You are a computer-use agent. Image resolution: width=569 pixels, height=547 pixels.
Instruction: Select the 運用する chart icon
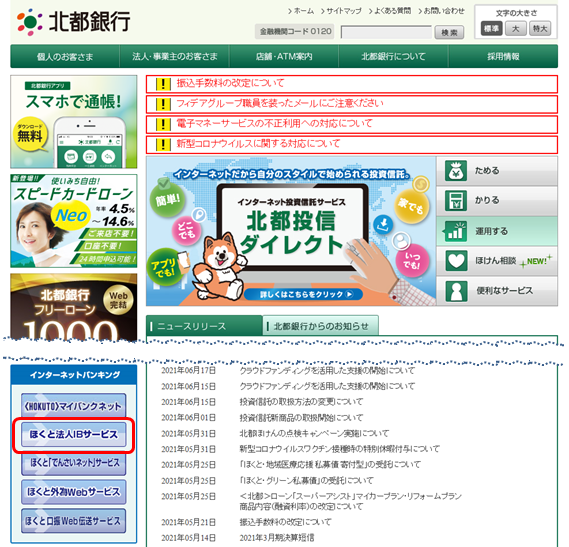pyautogui.click(x=456, y=231)
